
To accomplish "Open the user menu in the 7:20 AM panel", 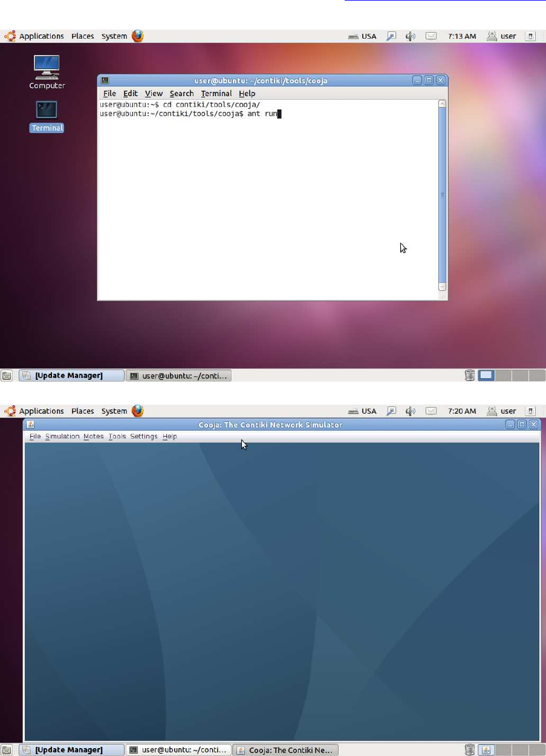I will point(501,411).
